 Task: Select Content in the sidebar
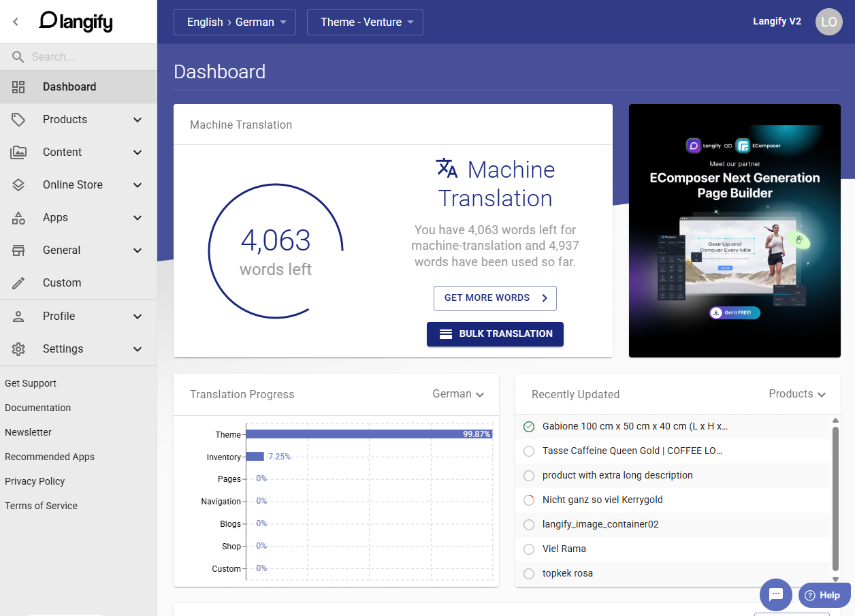click(x=78, y=152)
